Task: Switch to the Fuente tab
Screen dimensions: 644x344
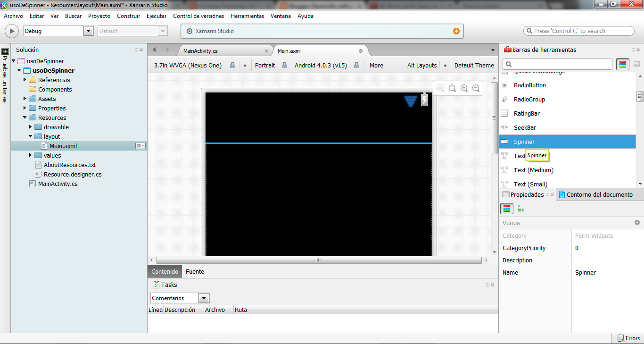Action: click(195, 271)
